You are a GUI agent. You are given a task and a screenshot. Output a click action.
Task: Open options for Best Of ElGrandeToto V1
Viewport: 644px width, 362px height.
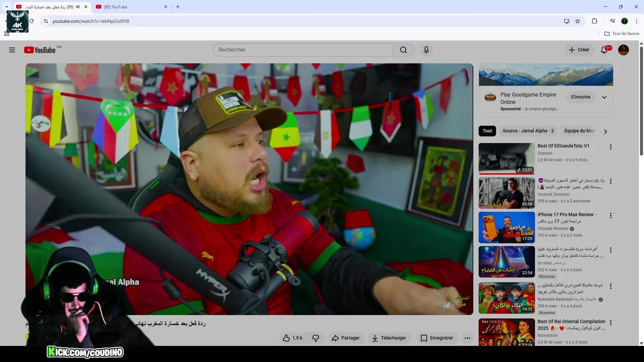[610, 147]
